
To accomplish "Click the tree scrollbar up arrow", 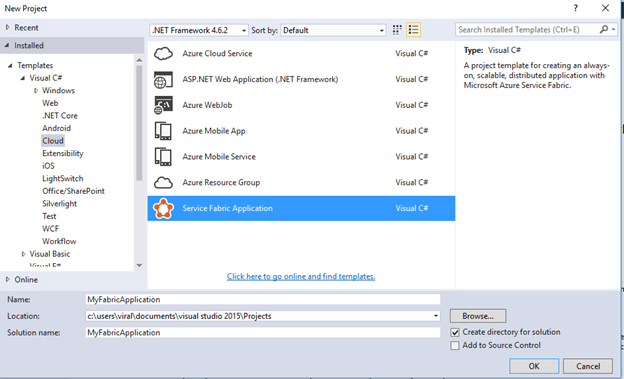I will click(x=139, y=60).
